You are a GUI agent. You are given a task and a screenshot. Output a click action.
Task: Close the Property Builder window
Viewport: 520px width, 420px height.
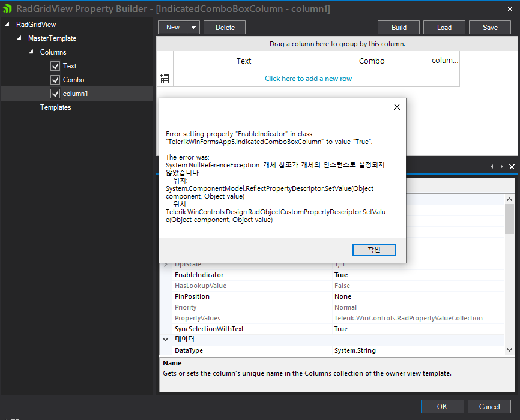point(510,9)
